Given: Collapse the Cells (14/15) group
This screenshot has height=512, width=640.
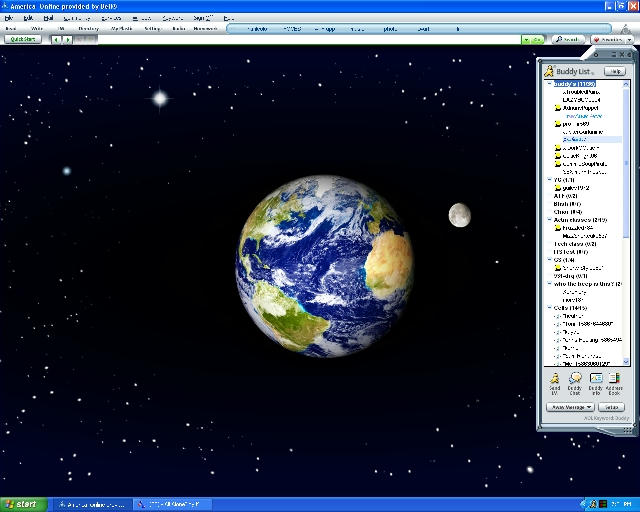Looking at the screenshot, I should 549,308.
